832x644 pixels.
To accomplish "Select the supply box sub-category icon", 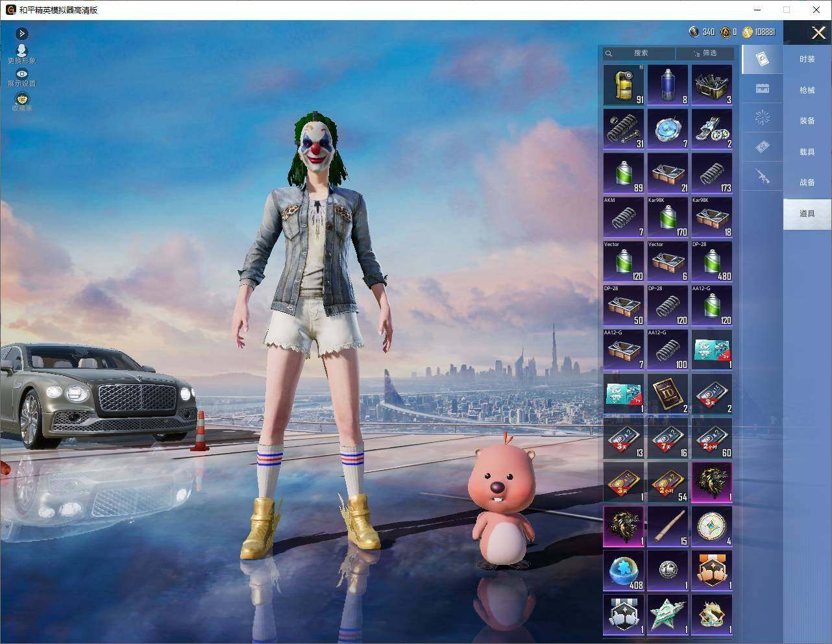I will (x=763, y=89).
